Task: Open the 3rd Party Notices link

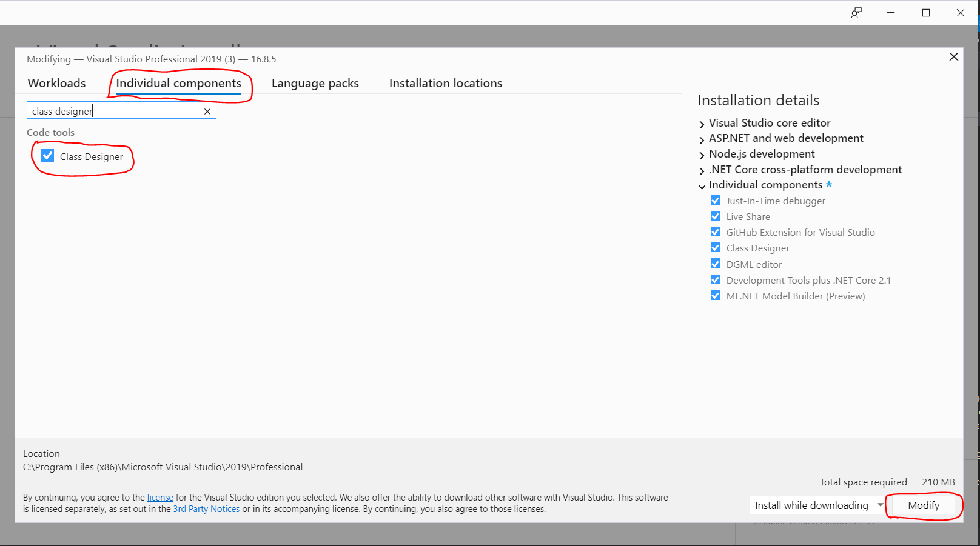Action: 206,509
